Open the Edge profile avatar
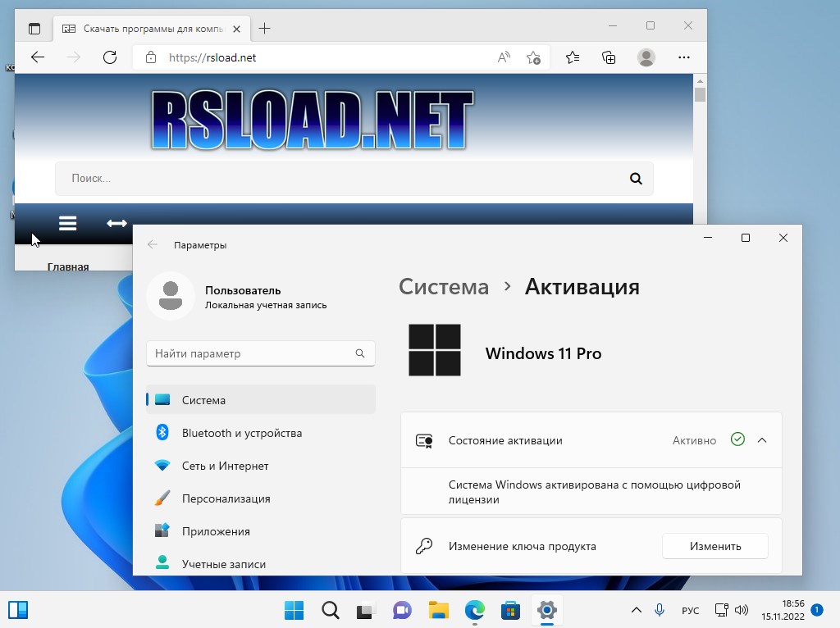 click(x=646, y=57)
